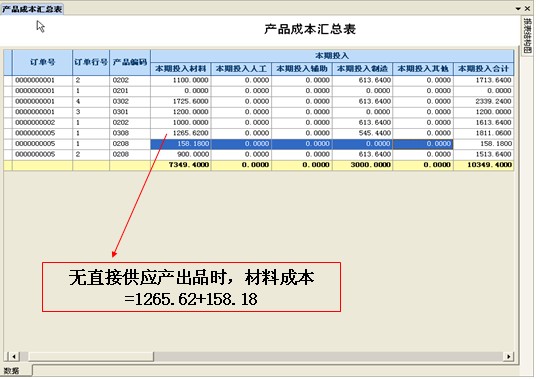Click the 本期投入合计 column header
Image resolution: width=536 pixels, height=379 pixels.
point(484,69)
